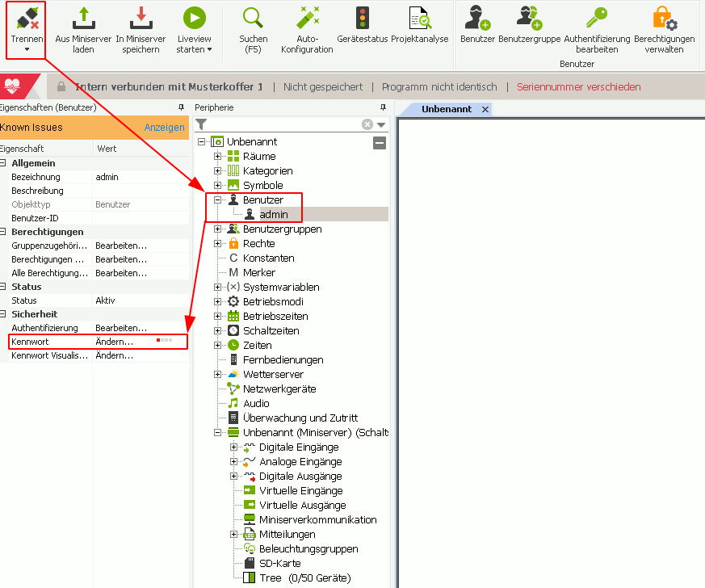
Task: Select Rechte lock item in tree
Action: point(259,244)
